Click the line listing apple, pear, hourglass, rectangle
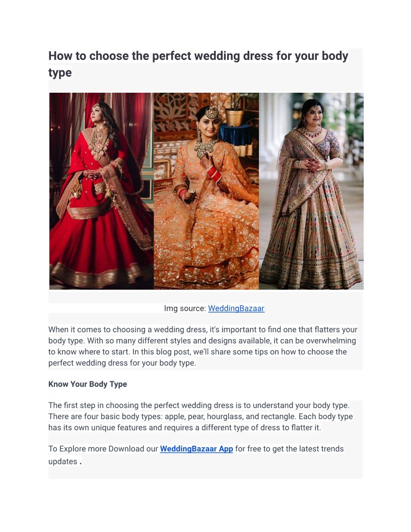Viewport: 411px width, 532px height. [x=200, y=416]
